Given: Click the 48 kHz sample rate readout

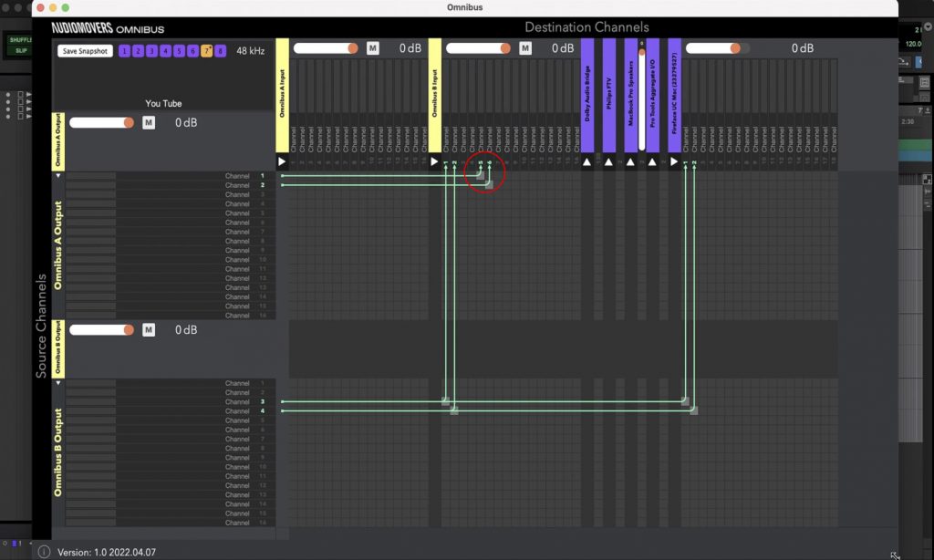Looking at the screenshot, I should tap(250, 51).
